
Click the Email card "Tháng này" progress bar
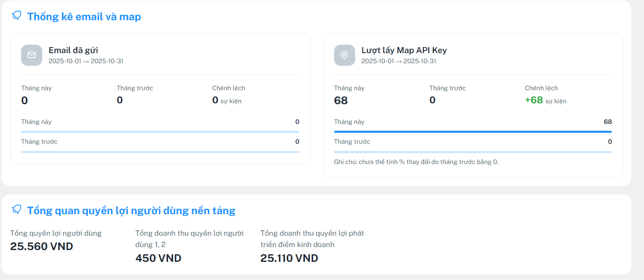[x=160, y=132]
